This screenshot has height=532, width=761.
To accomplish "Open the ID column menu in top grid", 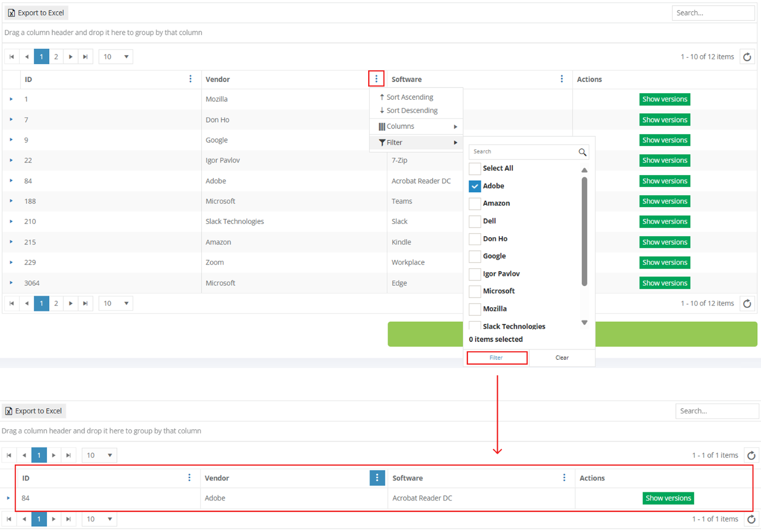I will tap(190, 79).
